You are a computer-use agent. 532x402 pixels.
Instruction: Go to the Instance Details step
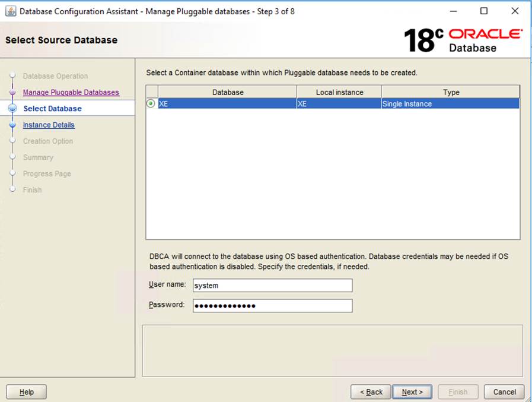coord(49,125)
